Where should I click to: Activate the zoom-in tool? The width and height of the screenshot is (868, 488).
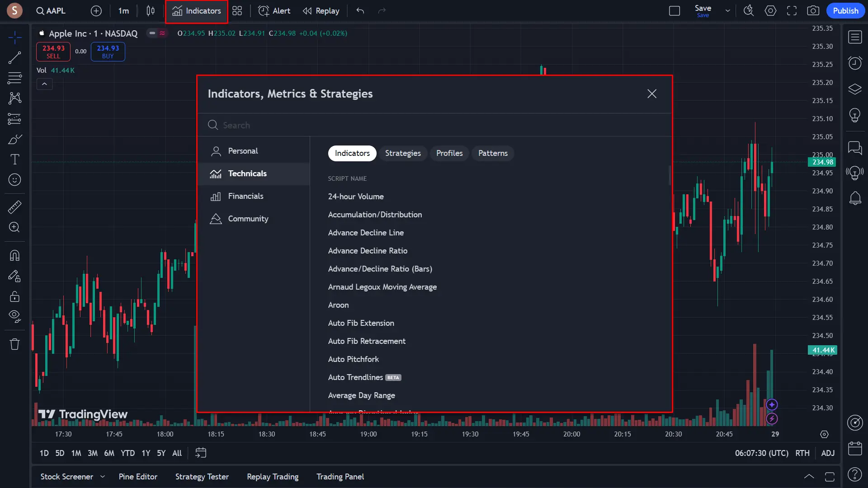point(15,227)
